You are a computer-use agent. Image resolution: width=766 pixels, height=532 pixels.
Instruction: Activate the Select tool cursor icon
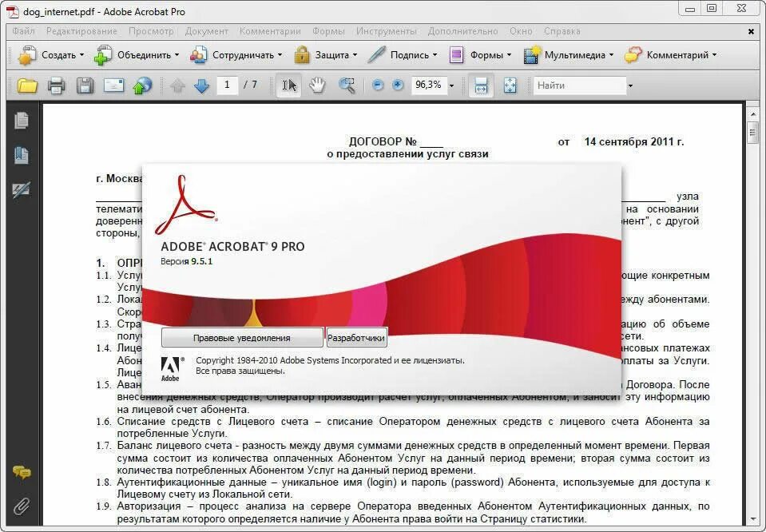point(289,85)
